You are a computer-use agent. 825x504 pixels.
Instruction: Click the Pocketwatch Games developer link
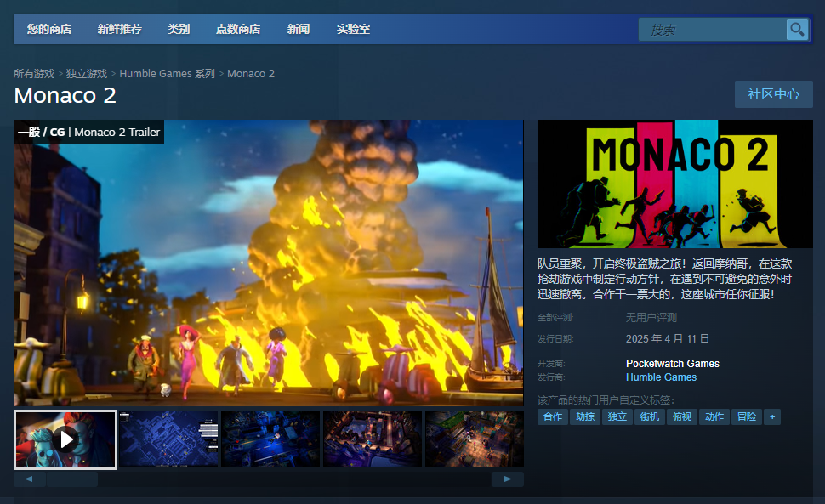pyautogui.click(x=673, y=364)
